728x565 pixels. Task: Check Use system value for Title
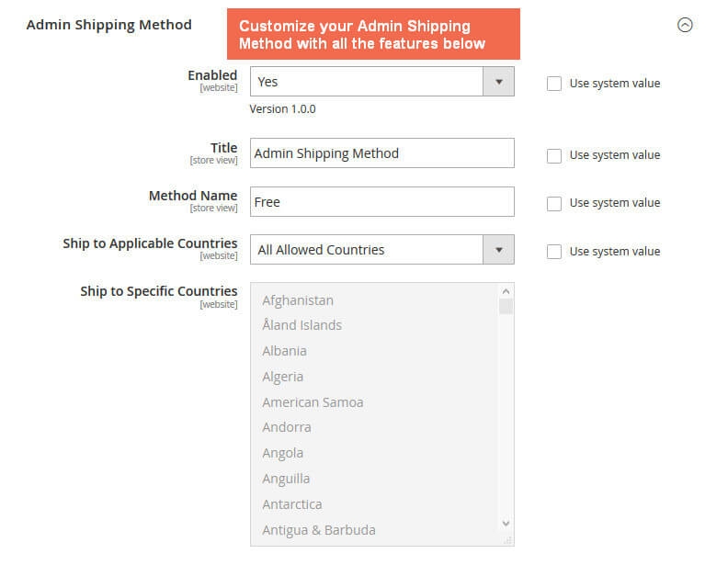[554, 155]
